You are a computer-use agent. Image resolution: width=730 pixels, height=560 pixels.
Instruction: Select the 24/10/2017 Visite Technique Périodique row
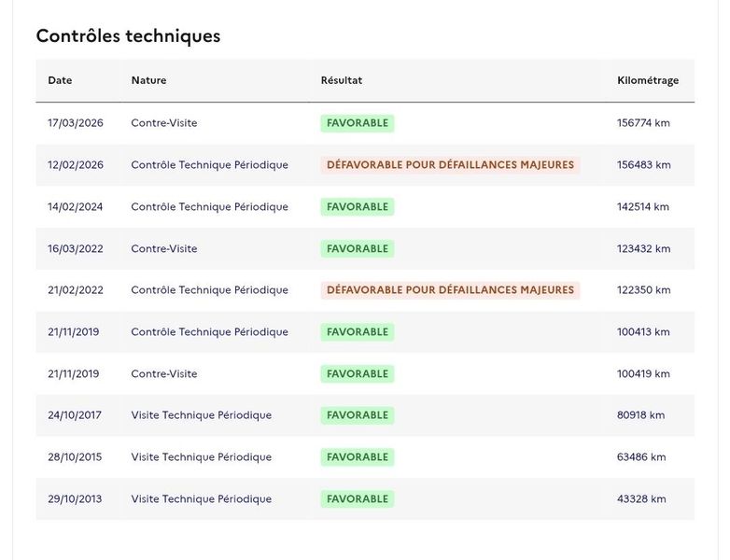tap(365, 415)
